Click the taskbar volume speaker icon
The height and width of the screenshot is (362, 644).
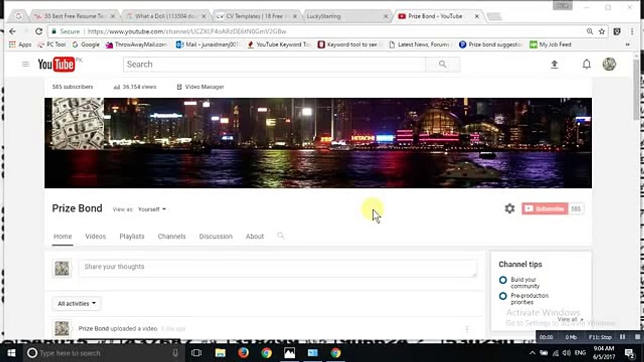coord(567,353)
